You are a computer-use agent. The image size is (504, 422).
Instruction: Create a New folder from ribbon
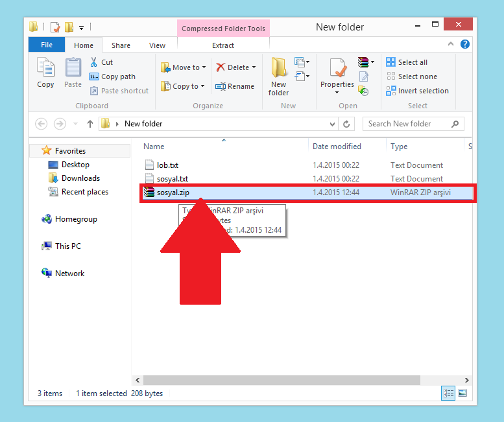(x=278, y=76)
